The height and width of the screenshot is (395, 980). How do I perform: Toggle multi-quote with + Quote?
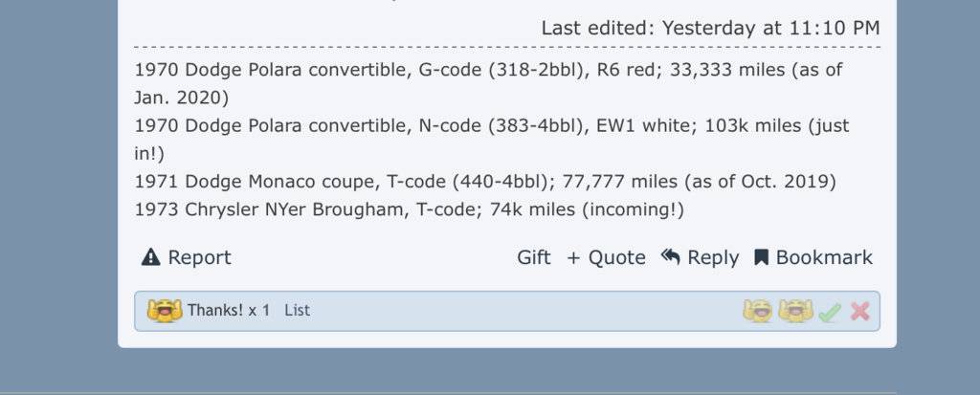606,257
